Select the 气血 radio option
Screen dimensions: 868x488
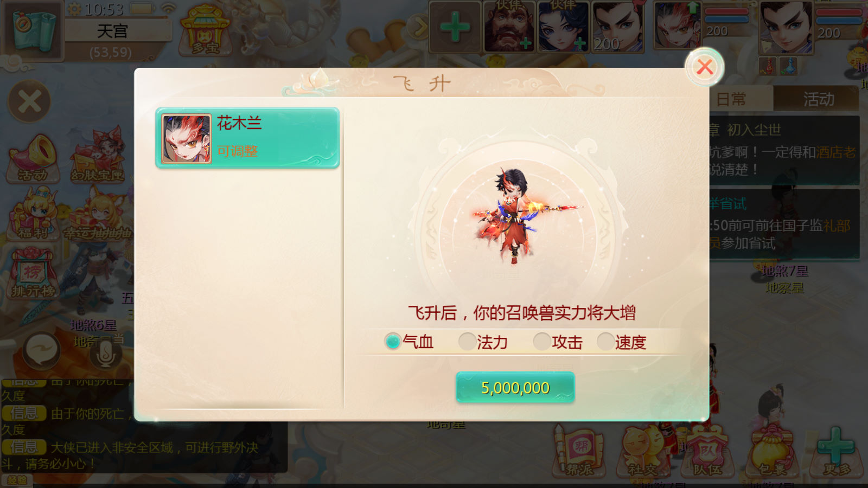click(x=409, y=342)
